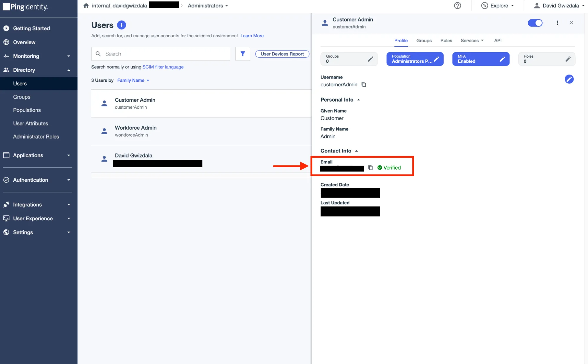
Task: Click the Directory people icon
Action: 6,70
